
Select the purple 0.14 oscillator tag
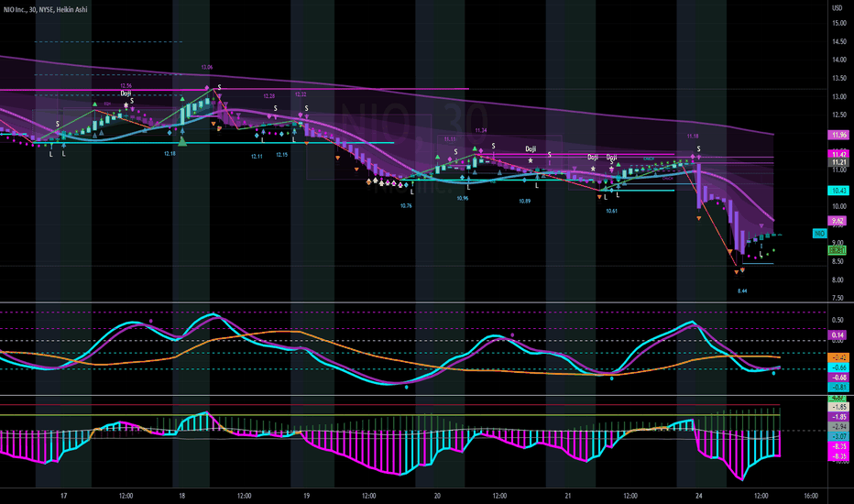click(838, 335)
